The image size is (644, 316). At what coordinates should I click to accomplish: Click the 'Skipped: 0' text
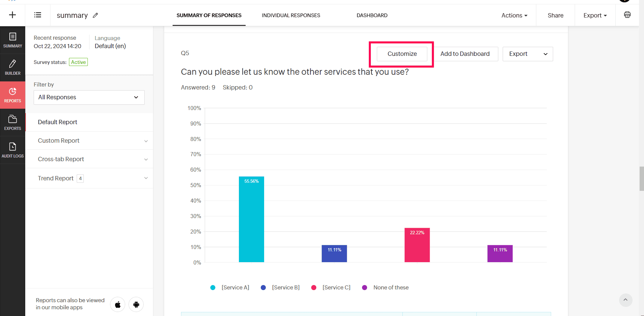point(238,87)
